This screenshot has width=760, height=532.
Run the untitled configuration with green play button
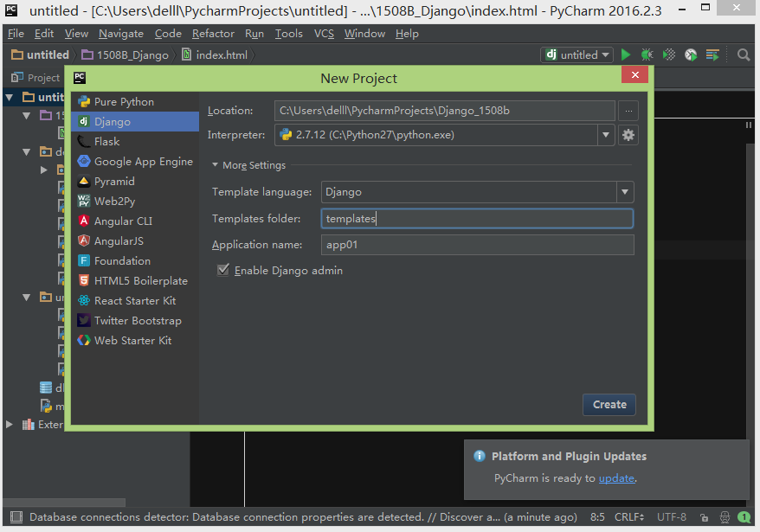pyautogui.click(x=626, y=54)
